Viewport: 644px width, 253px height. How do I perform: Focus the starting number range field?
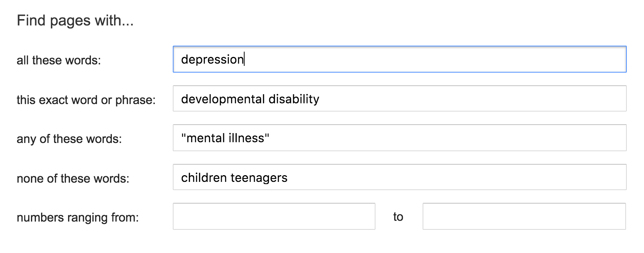click(x=274, y=216)
